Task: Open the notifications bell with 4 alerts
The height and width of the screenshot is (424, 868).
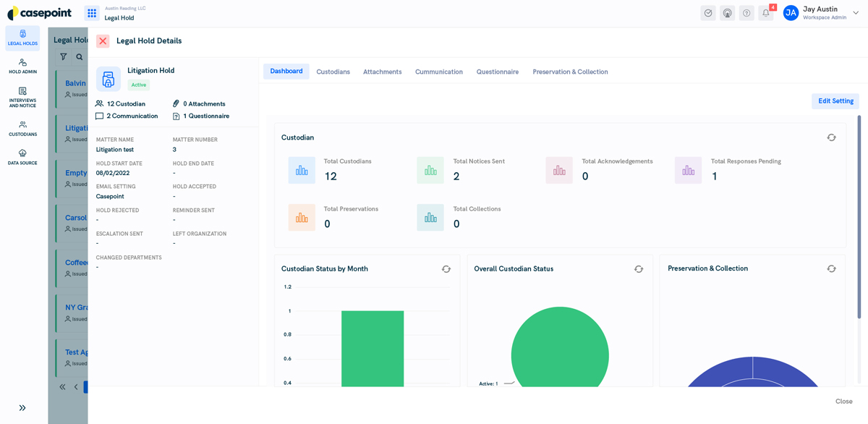Action: [x=765, y=13]
